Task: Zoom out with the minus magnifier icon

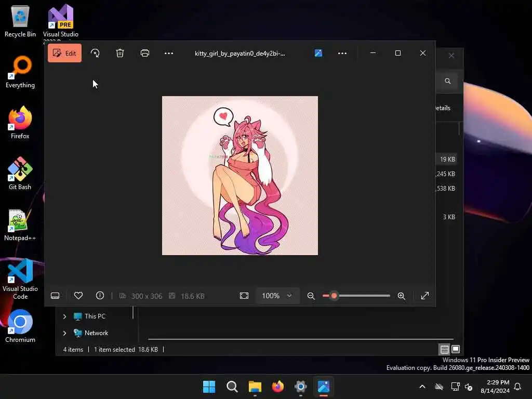Action: tap(311, 296)
